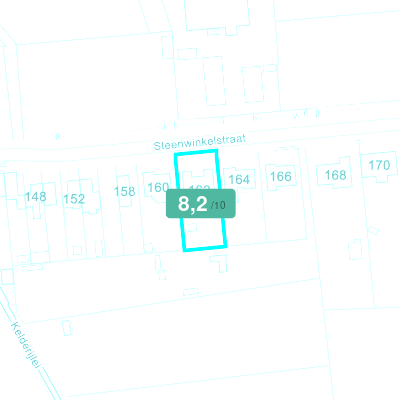The height and width of the screenshot is (400, 400).
Task: Select house number 166 on map
Action: click(281, 176)
